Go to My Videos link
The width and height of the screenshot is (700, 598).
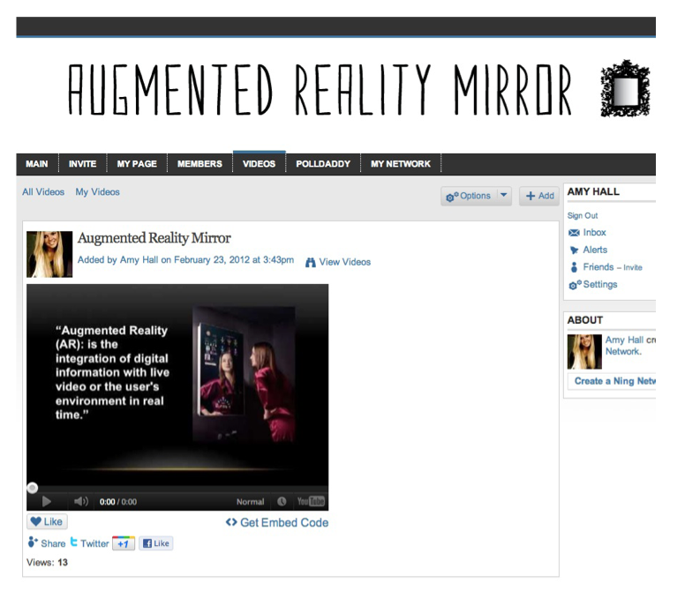tap(97, 192)
